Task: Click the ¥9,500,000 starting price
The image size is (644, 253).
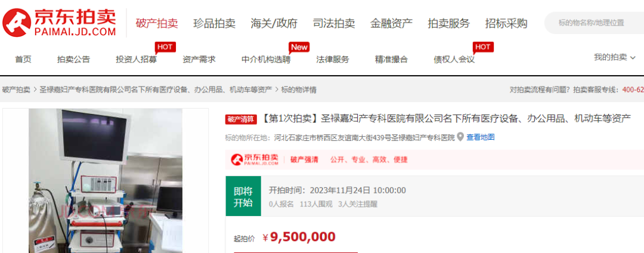Action: coord(299,236)
